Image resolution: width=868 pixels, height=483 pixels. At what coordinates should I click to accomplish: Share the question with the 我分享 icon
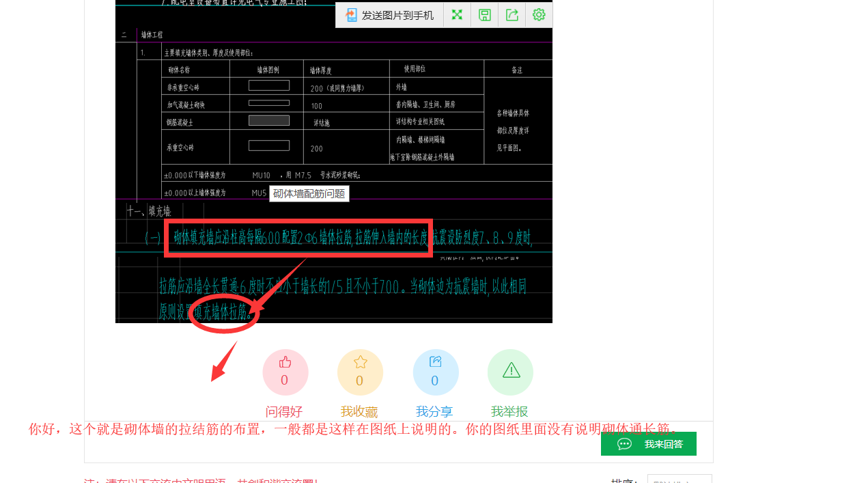[436, 372]
